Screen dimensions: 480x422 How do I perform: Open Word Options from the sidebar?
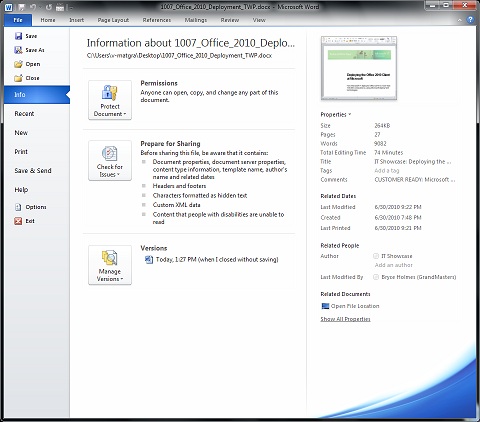(30, 207)
